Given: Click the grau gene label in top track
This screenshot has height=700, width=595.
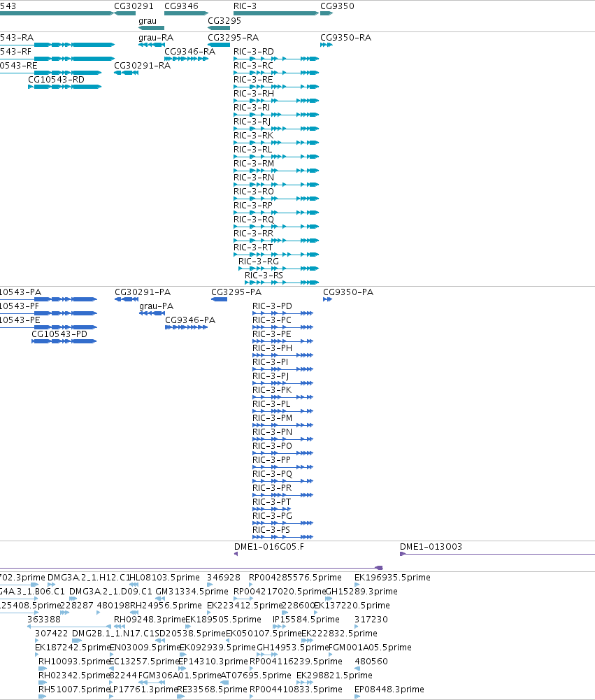Looking at the screenshot, I should (x=148, y=21).
